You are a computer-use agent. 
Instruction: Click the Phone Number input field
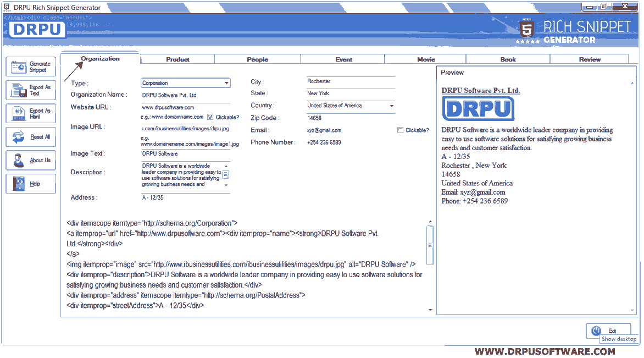[x=351, y=142]
